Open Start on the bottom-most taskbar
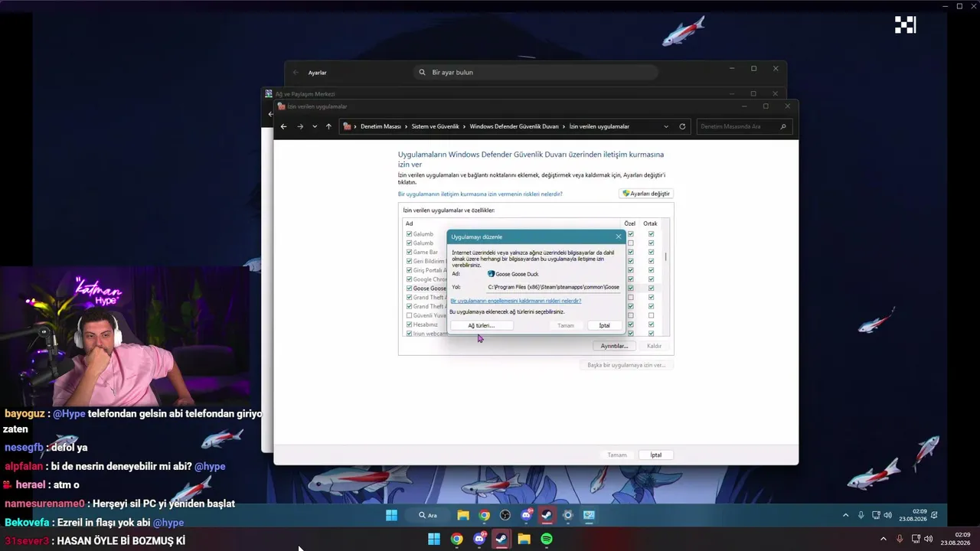 (x=434, y=539)
